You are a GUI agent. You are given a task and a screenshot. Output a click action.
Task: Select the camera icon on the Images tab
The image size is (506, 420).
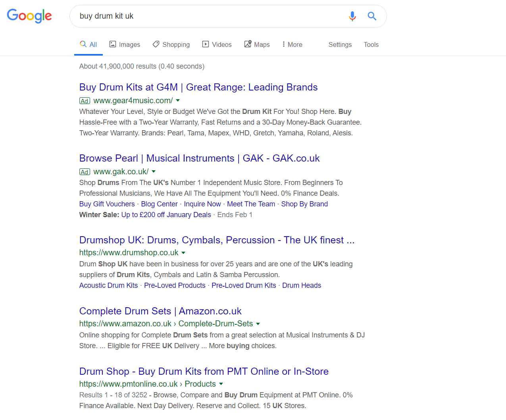[112, 44]
